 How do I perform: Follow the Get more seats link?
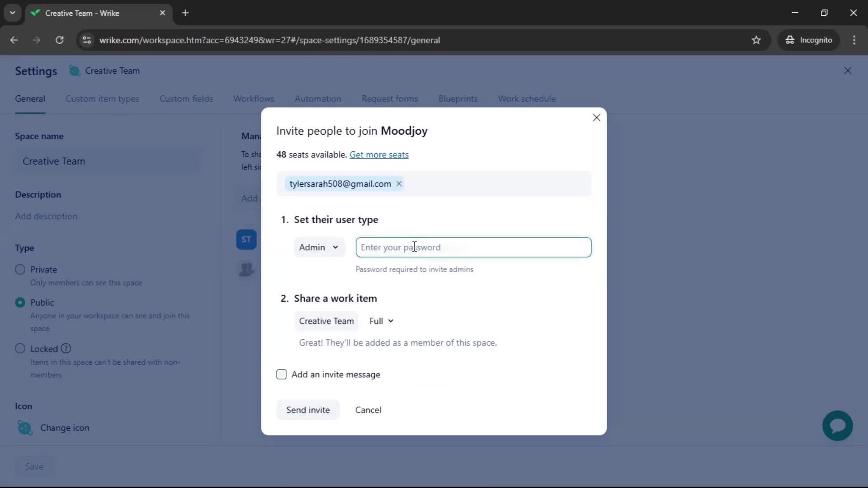click(379, 155)
